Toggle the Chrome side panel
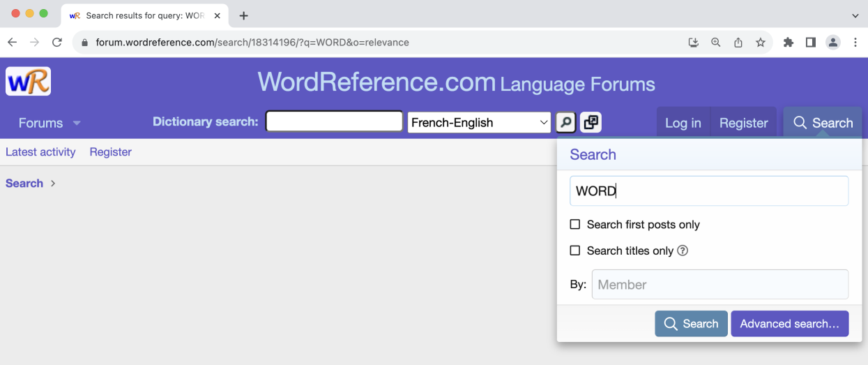 tap(810, 42)
